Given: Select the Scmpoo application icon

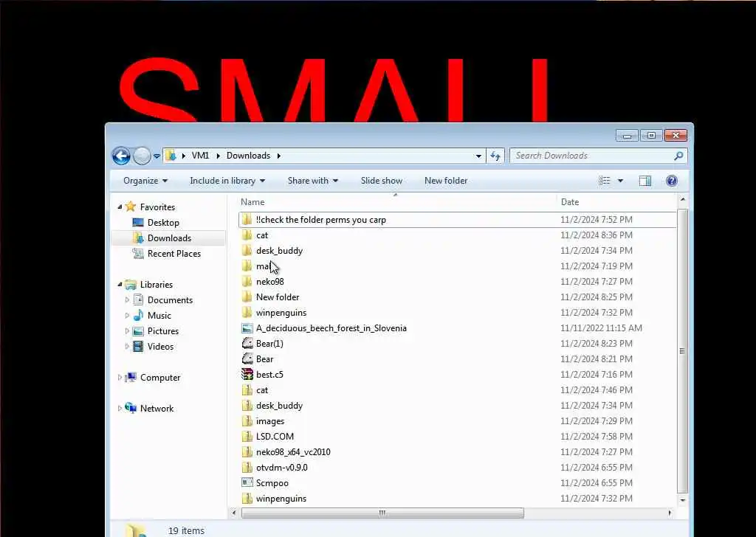Looking at the screenshot, I should 247,482.
